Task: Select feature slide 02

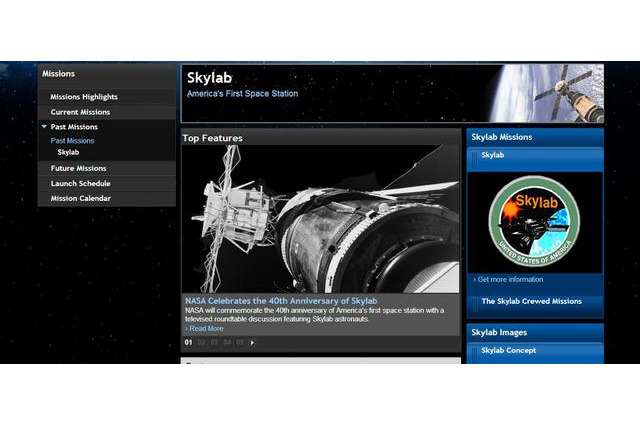Action: (x=201, y=342)
